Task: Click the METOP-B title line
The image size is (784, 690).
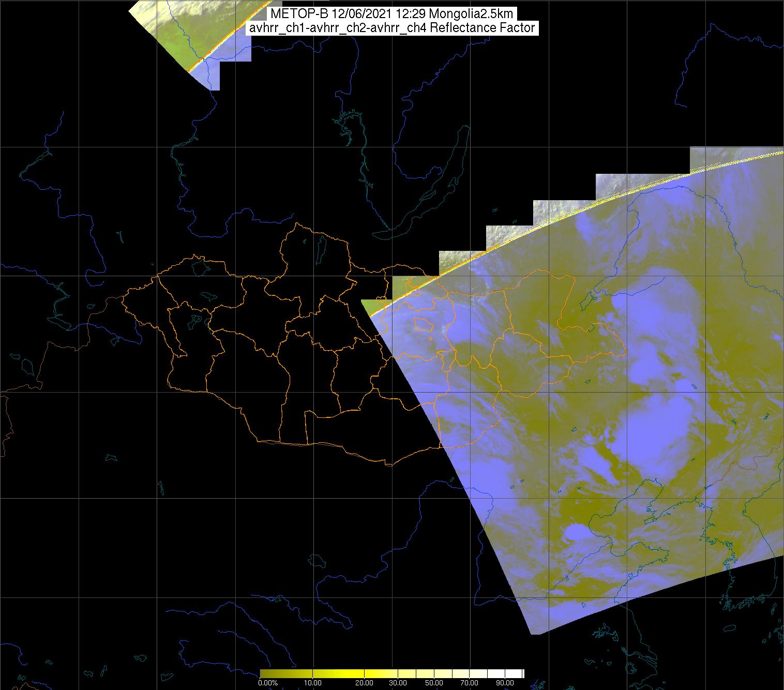Action: (x=391, y=14)
